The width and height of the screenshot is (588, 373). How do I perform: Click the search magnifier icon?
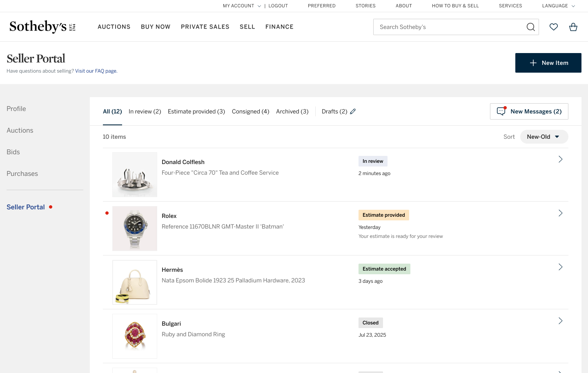tap(530, 27)
